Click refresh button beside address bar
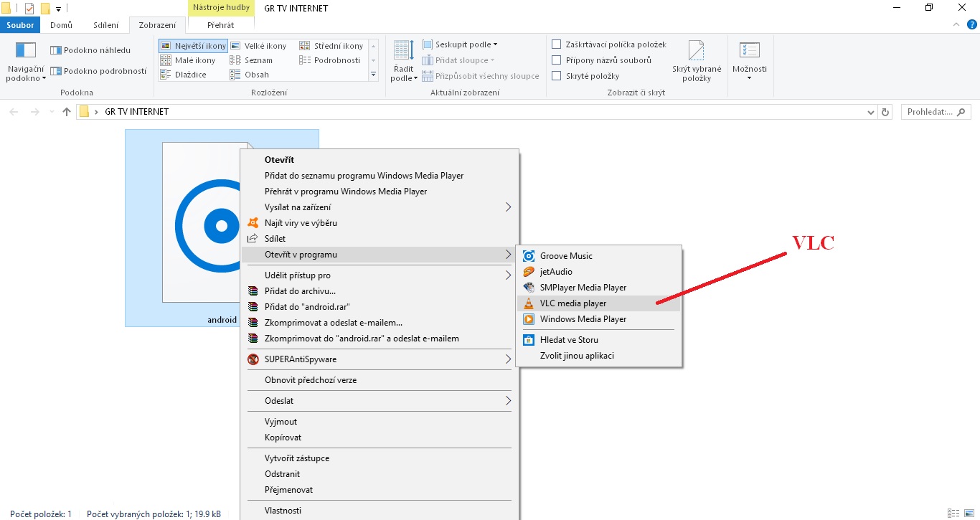 [885, 112]
